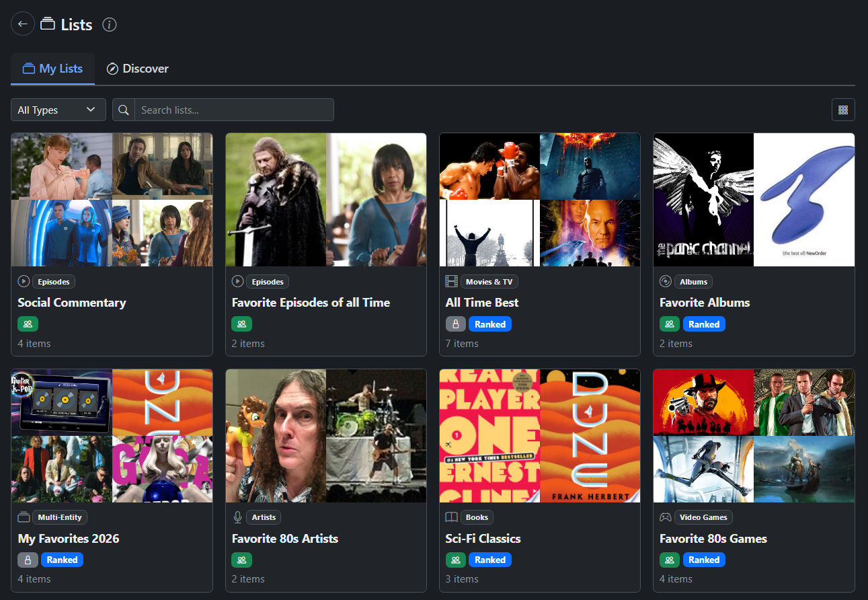Click the shared badge on Sci-Fi Classics

tap(456, 560)
